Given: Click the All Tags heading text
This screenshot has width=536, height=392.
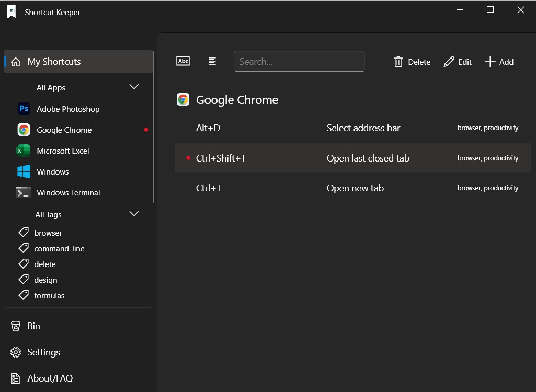Looking at the screenshot, I should tap(48, 215).
